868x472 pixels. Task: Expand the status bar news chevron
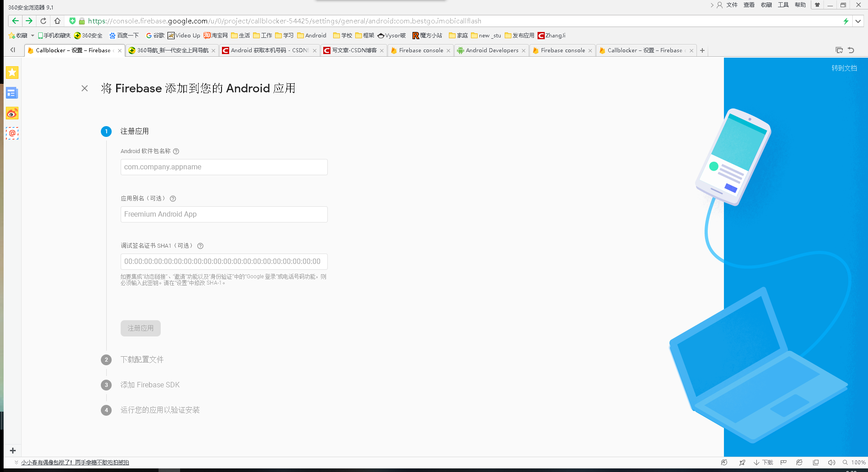pos(17,462)
